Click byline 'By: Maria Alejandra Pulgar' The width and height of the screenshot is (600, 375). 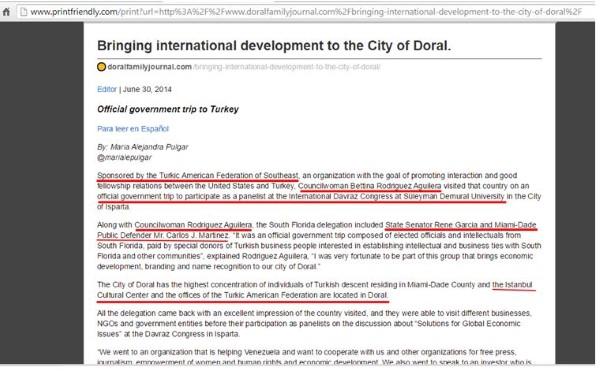tap(142, 147)
